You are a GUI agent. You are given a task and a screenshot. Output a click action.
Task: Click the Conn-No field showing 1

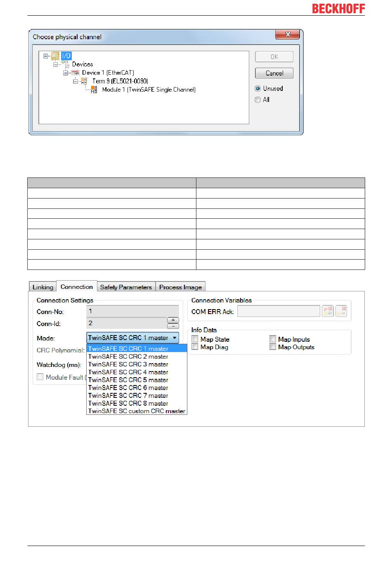tap(132, 311)
